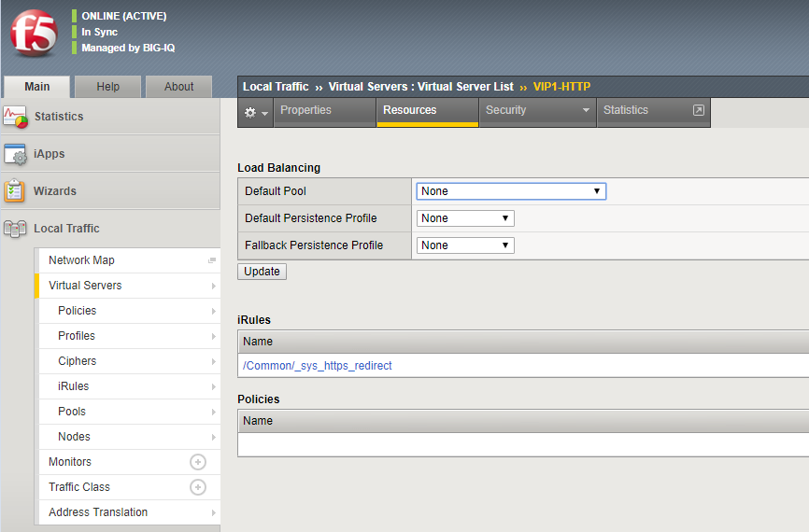Click VIP1-HTTP in breadcrumb
The image size is (809, 532).
561,87
